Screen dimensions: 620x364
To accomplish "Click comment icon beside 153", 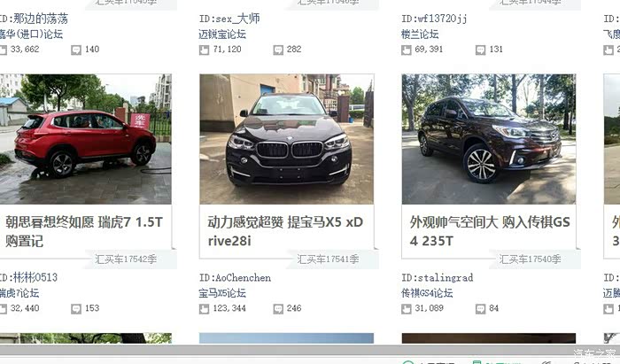I will 76,309.
